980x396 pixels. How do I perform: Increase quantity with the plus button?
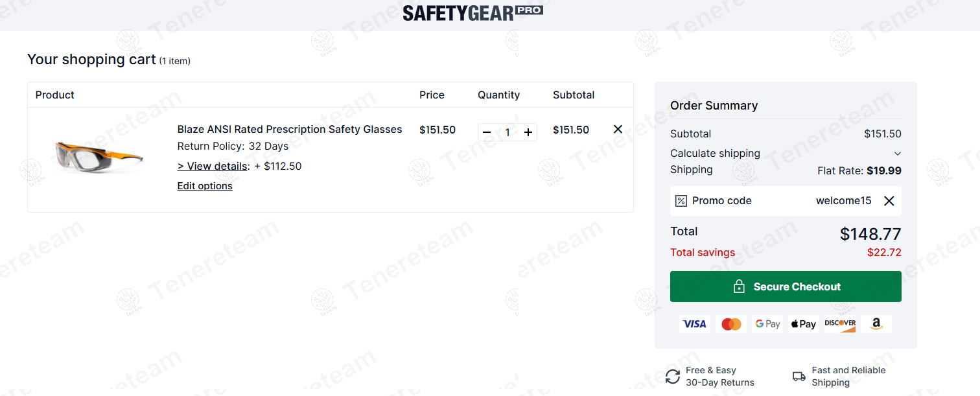(x=528, y=132)
